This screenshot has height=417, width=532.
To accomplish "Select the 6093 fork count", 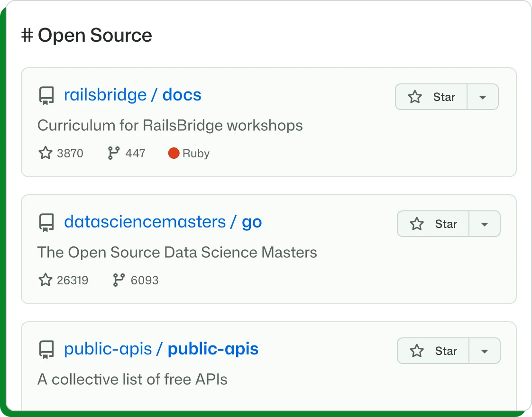I will pos(145,281).
